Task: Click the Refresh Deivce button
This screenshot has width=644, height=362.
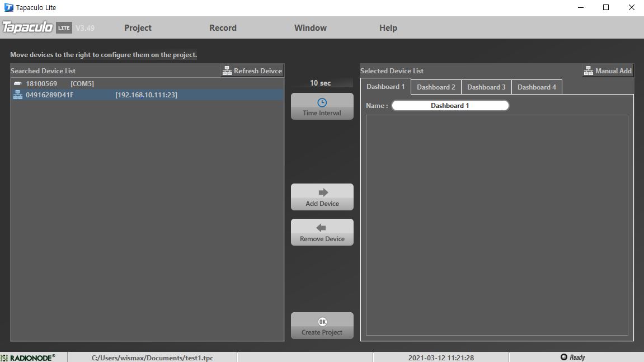Action: [x=252, y=70]
